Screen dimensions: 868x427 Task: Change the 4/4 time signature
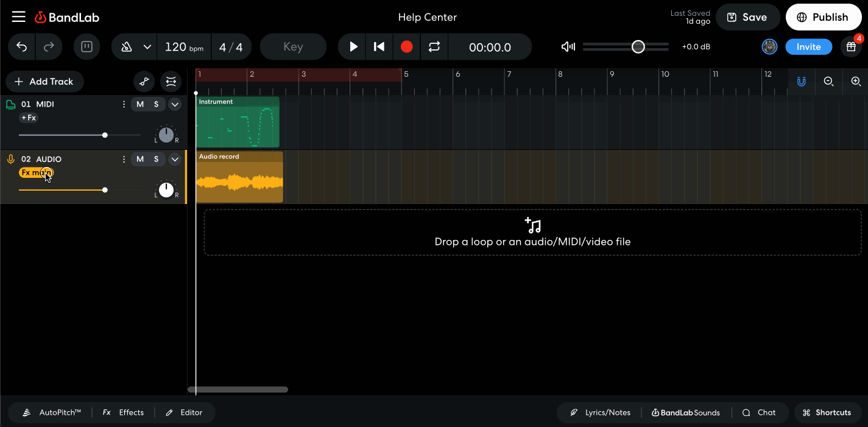[231, 47]
